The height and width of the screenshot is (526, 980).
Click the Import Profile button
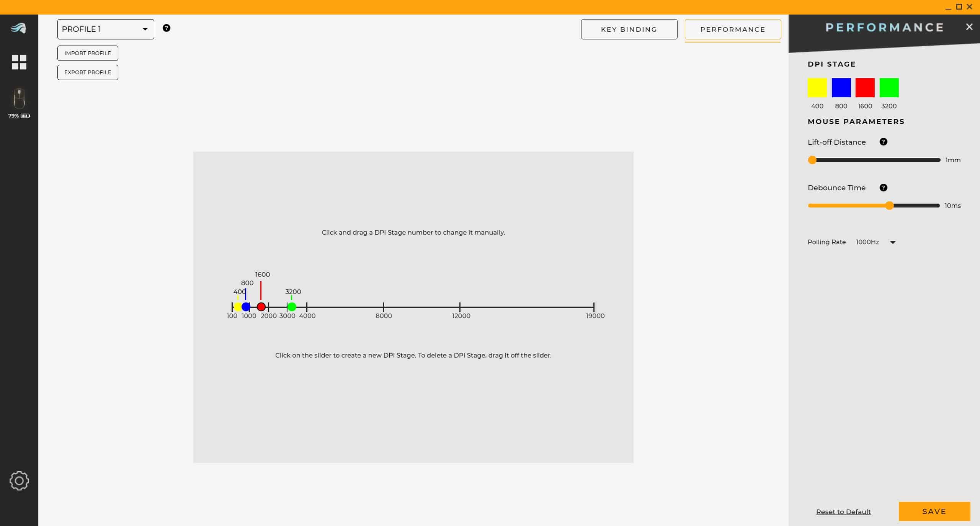tap(88, 53)
